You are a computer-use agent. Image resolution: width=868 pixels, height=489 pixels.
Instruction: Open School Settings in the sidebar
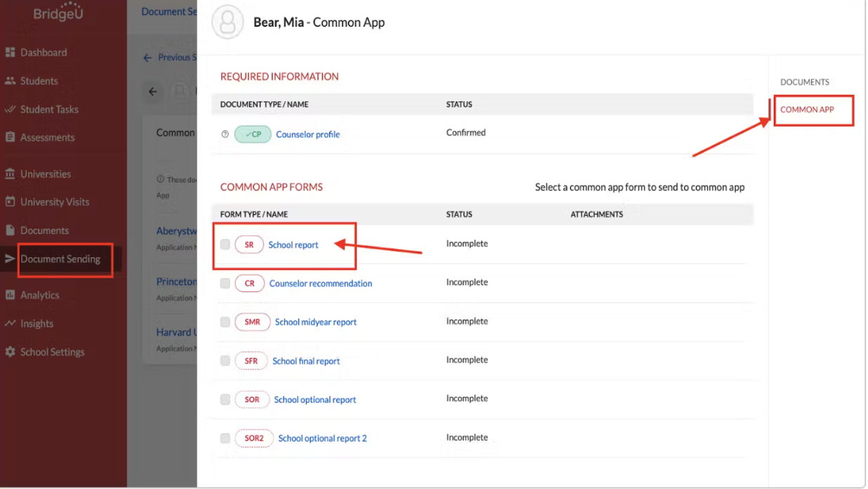(53, 352)
